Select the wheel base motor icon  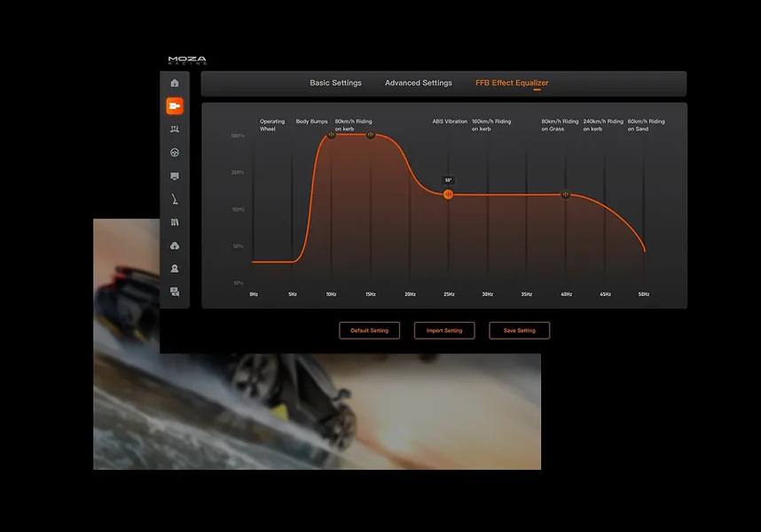(175, 106)
